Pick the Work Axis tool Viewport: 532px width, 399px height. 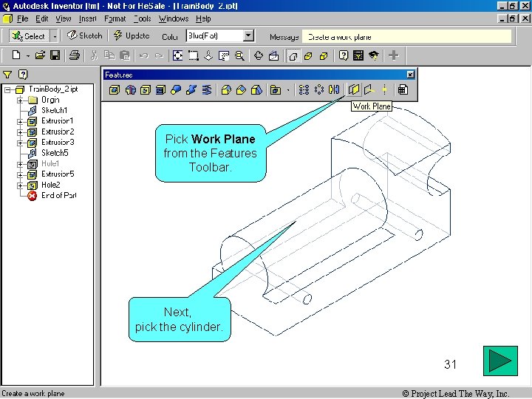click(369, 90)
